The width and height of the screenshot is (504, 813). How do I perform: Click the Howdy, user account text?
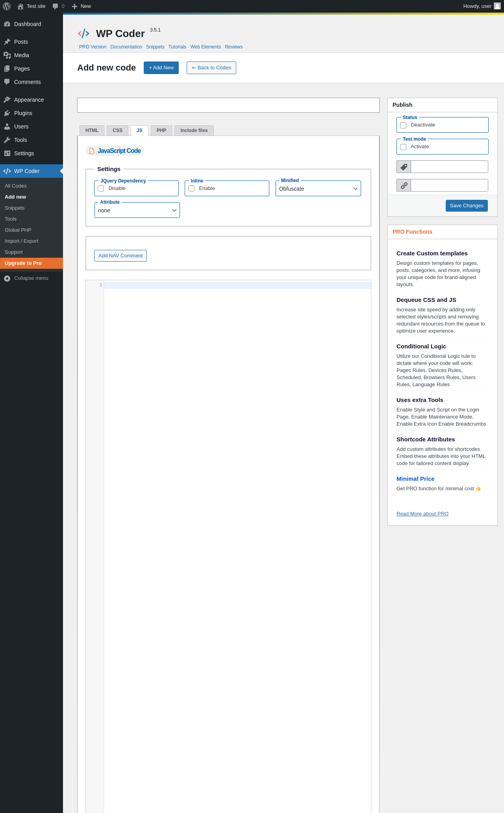(477, 6)
